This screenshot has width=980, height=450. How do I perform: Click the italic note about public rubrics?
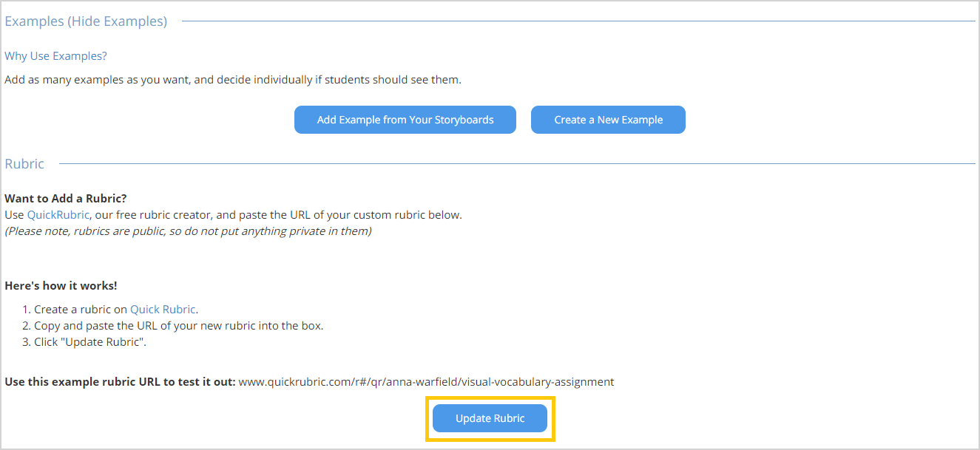188,231
